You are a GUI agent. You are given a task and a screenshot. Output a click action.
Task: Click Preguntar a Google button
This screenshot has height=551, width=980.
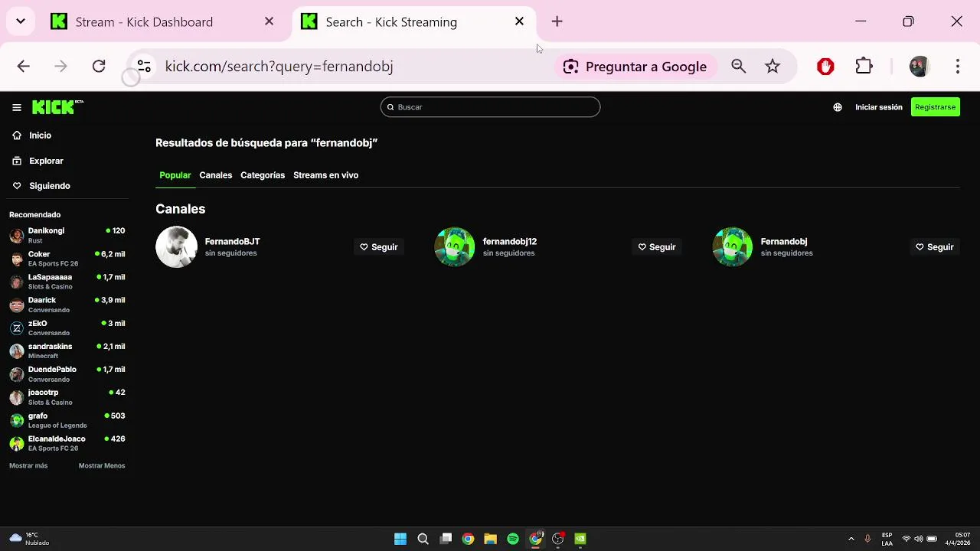pyautogui.click(x=635, y=67)
